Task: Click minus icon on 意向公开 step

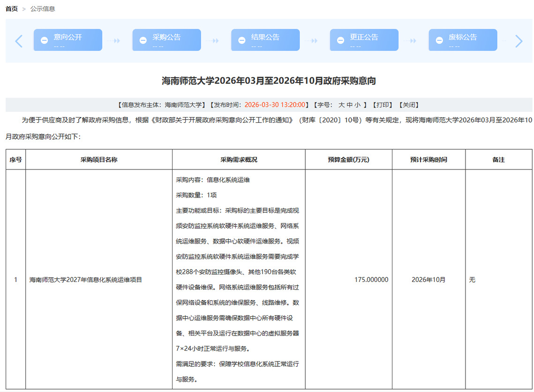Action: point(44,41)
